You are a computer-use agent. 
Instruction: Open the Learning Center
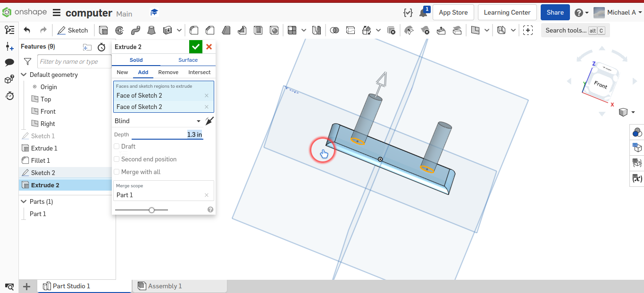pyautogui.click(x=507, y=12)
